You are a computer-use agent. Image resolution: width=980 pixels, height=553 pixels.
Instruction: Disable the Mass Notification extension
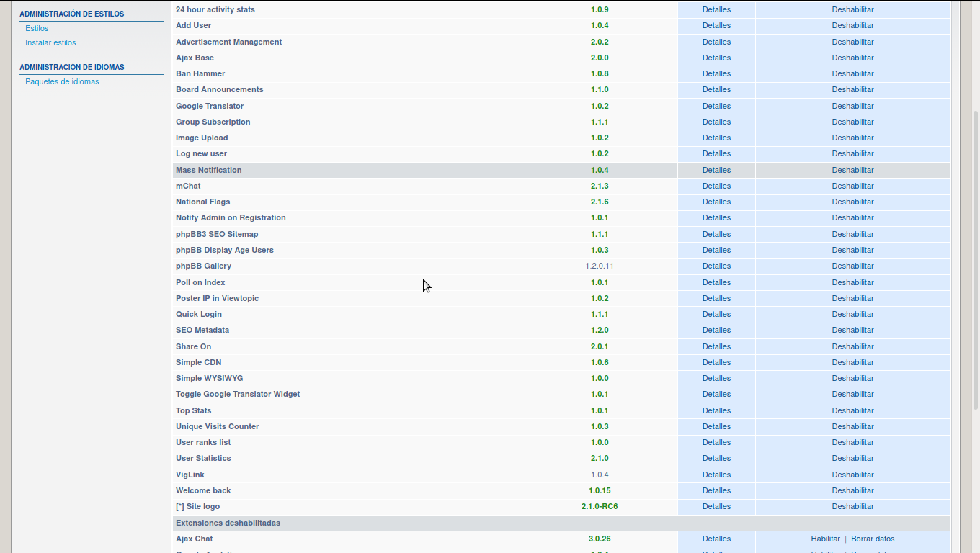coord(852,170)
